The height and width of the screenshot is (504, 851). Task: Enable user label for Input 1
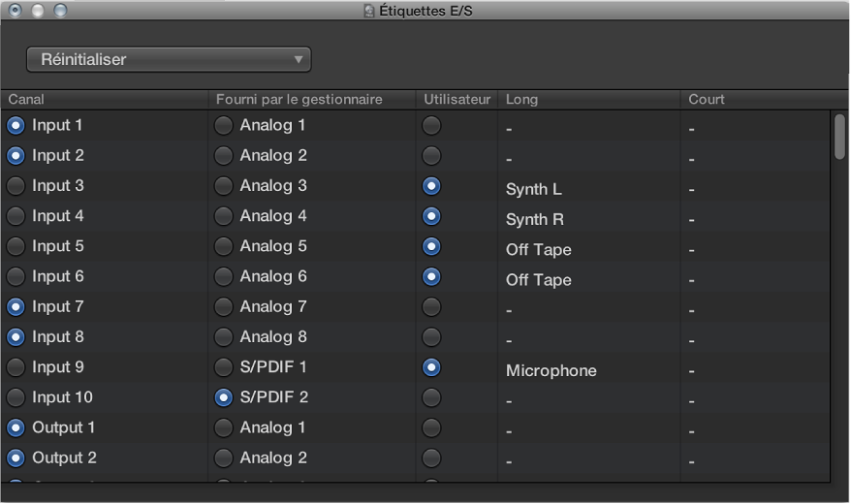(431, 125)
